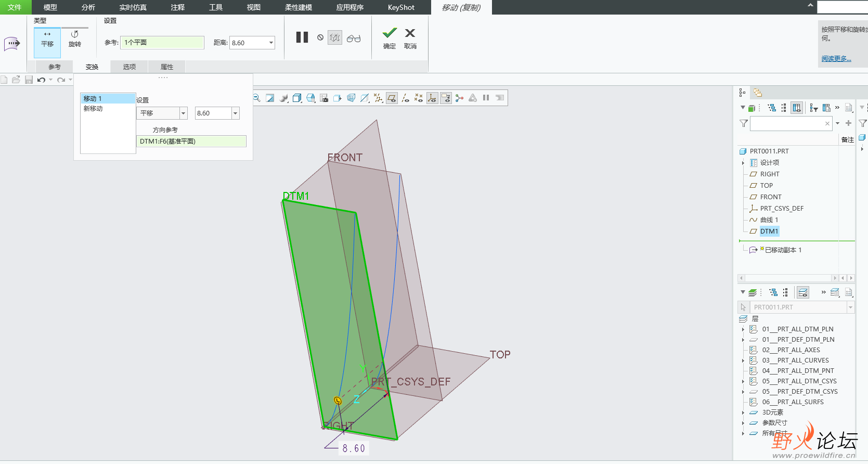Select the no-preview icon beside the pause button

point(320,37)
